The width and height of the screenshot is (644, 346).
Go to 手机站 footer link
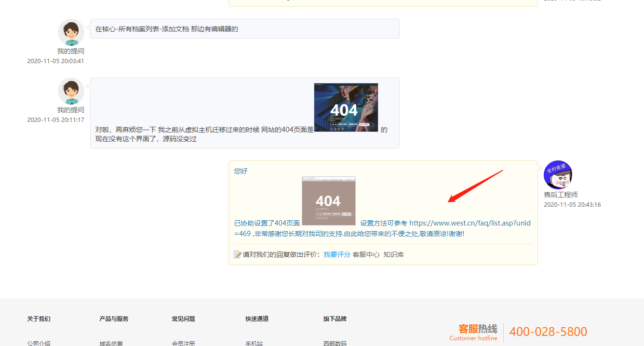[x=254, y=343]
